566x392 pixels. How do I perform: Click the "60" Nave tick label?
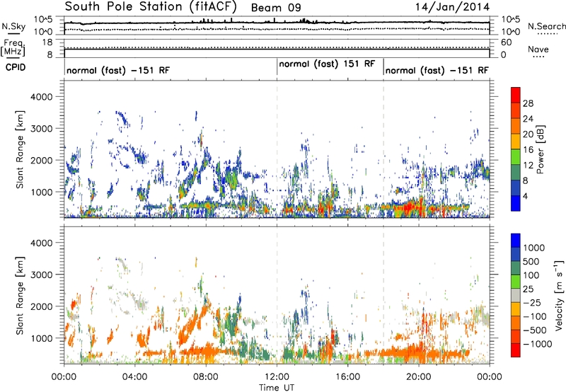click(506, 42)
